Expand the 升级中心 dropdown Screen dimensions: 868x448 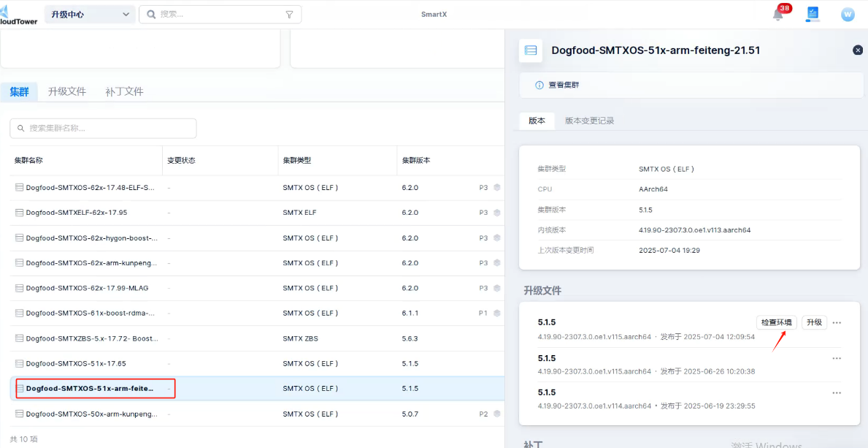[91, 15]
